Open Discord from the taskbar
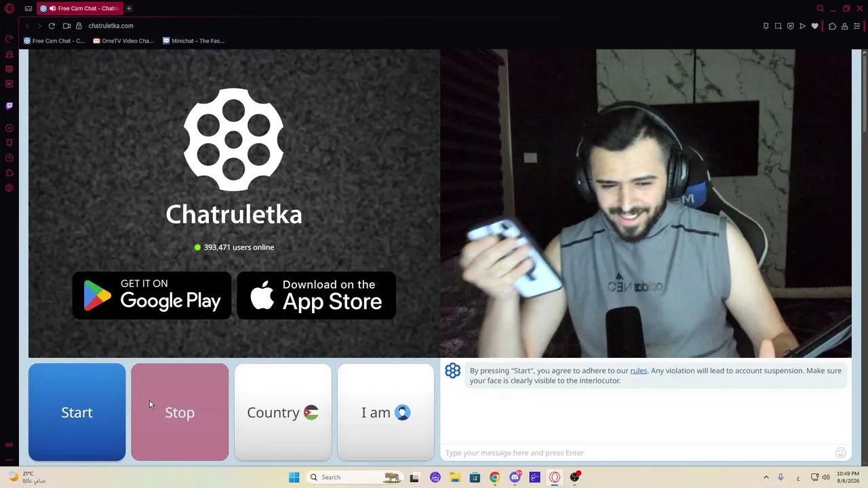 [515, 477]
